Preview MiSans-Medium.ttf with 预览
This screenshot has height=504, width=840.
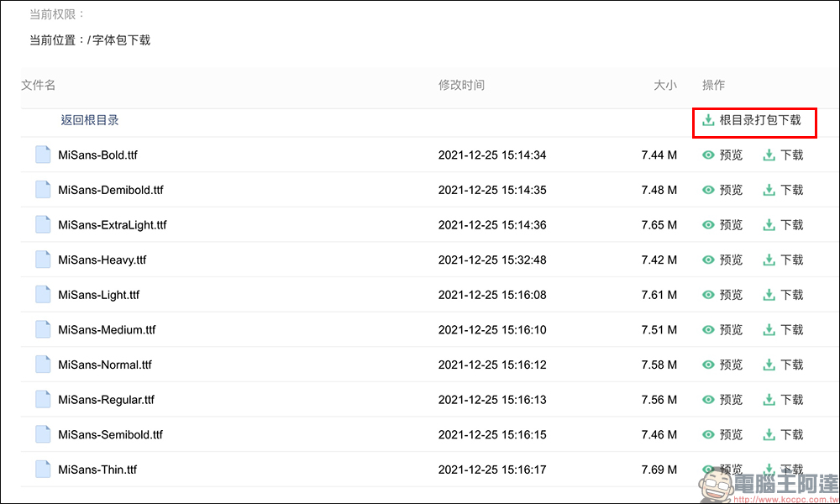[x=722, y=329]
